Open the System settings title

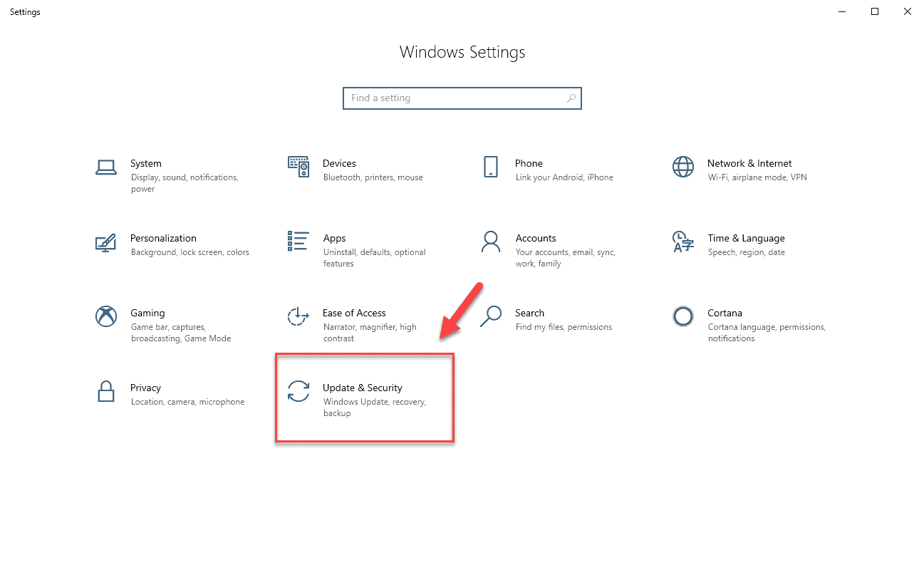(x=146, y=163)
